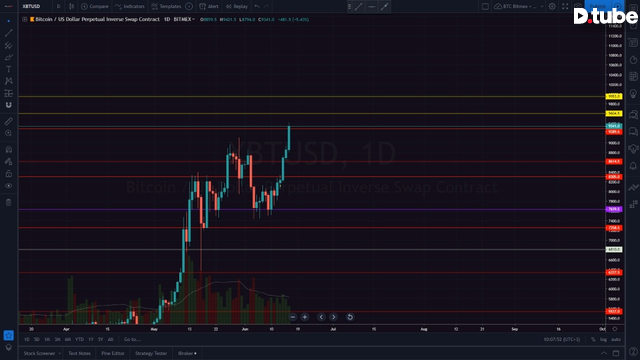Screen dimensions: 640x360
Task: Select the prediction and measurement tools
Action: click(x=9, y=93)
